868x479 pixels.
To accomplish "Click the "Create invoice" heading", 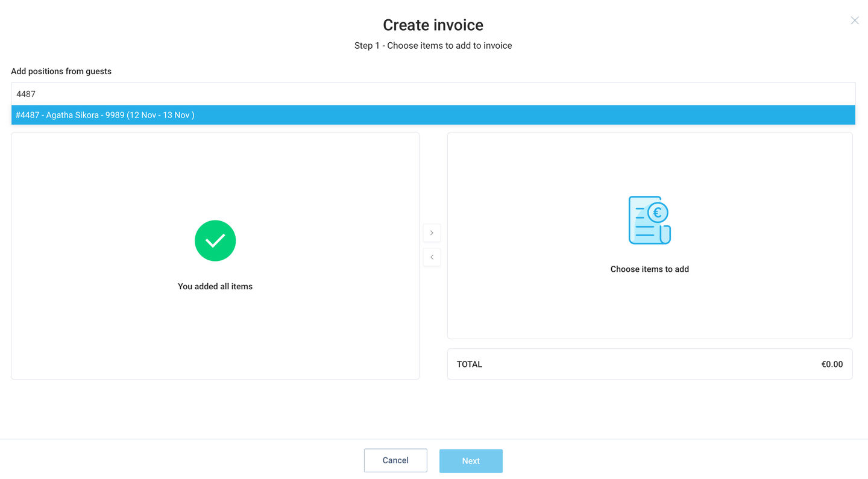I will coord(433,25).
